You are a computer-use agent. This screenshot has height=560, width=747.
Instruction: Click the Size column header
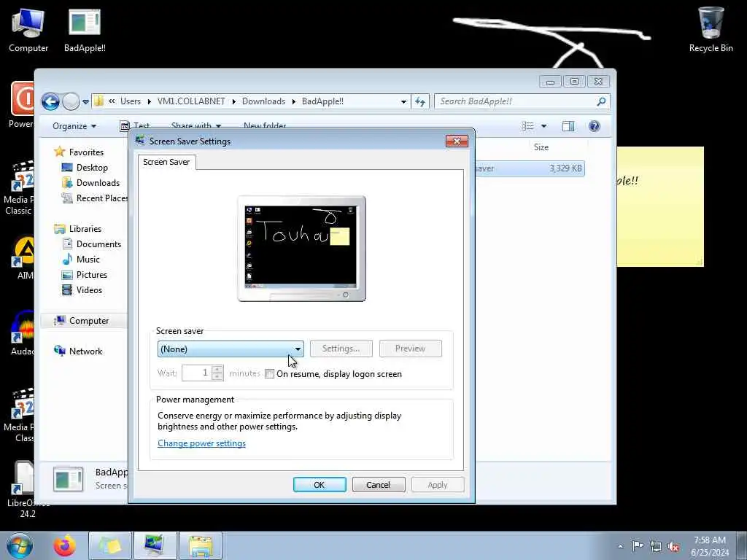(541, 147)
